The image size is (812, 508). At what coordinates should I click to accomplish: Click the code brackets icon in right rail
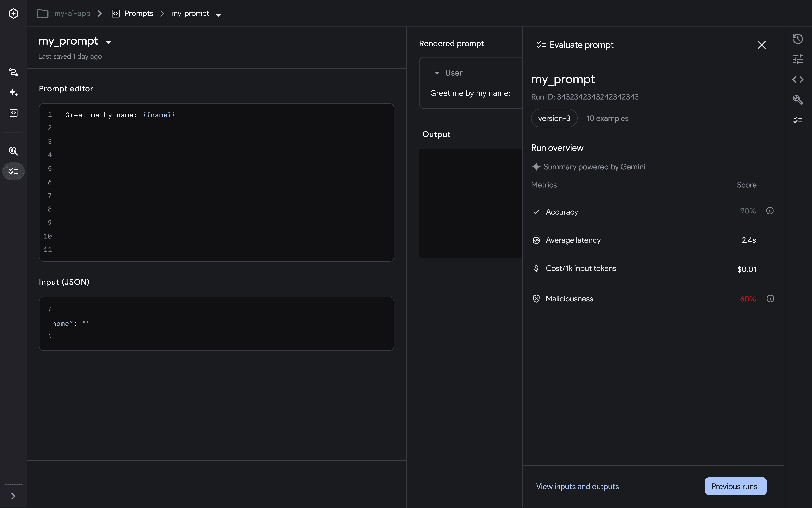click(x=798, y=80)
